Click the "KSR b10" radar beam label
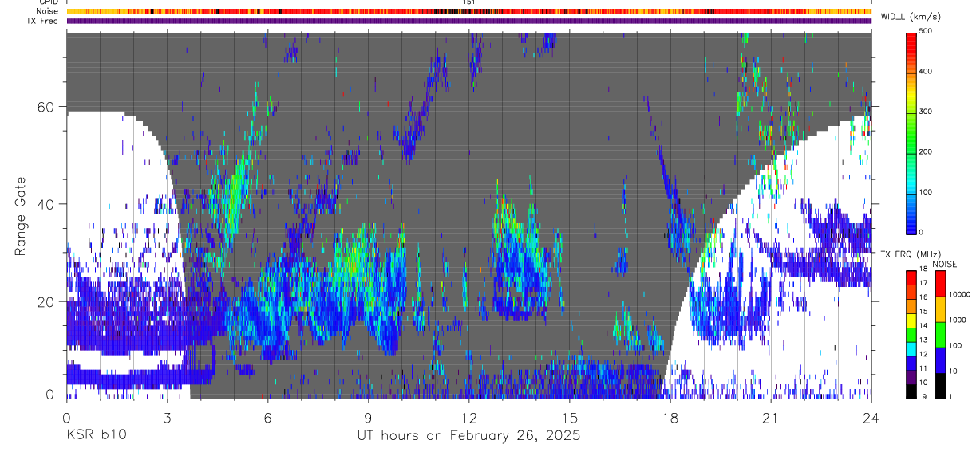The height and width of the screenshot is (452, 980). 96,435
